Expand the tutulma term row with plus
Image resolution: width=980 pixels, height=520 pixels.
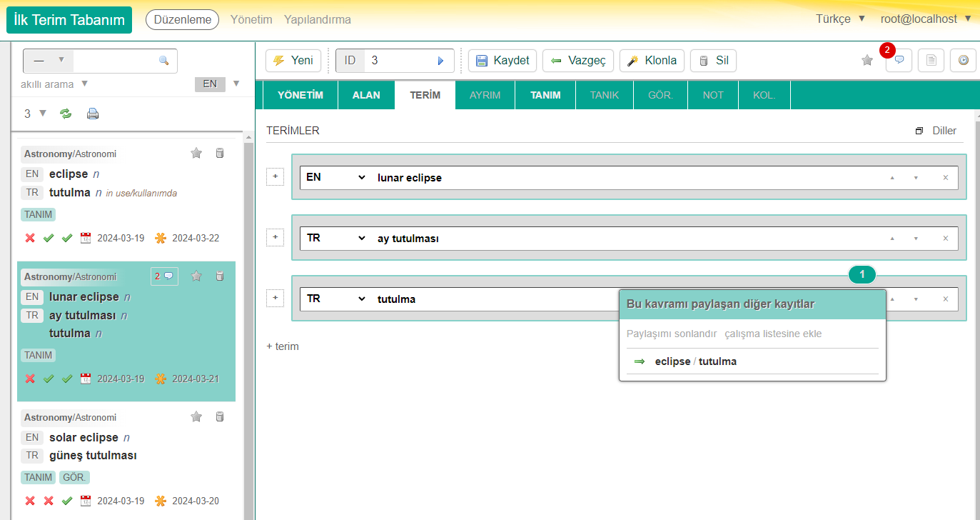click(276, 298)
